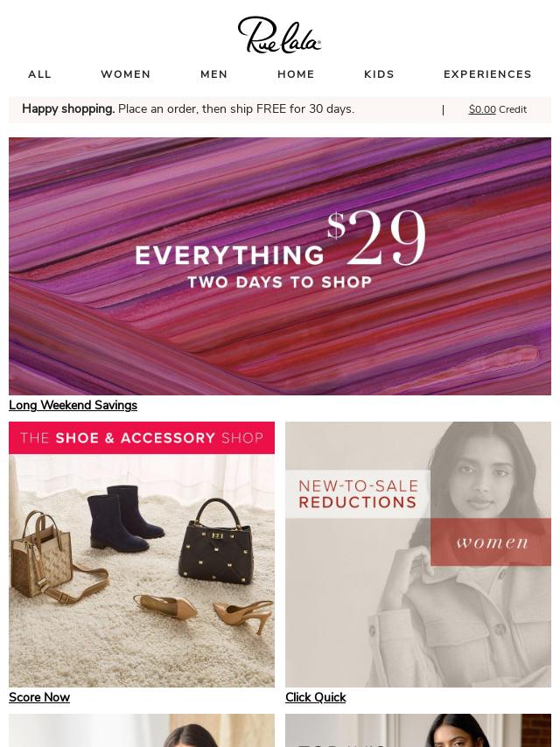Viewport: 560px width, 747px height.
Task: Follow the Click Quick link
Action: tap(316, 697)
